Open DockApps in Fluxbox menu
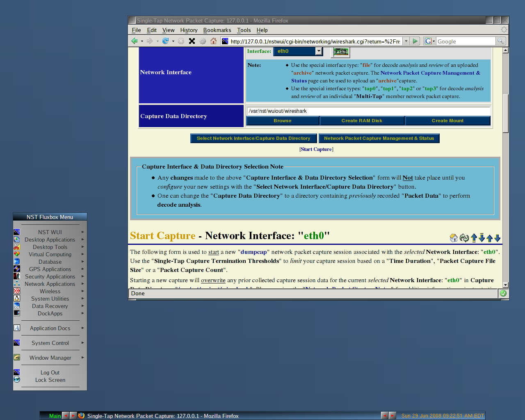 [50, 313]
